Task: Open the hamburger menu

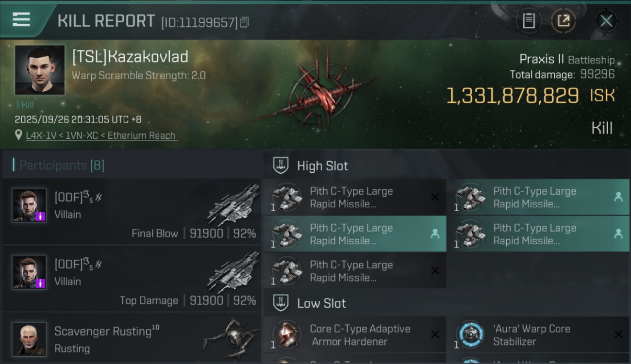Action: coord(21,20)
